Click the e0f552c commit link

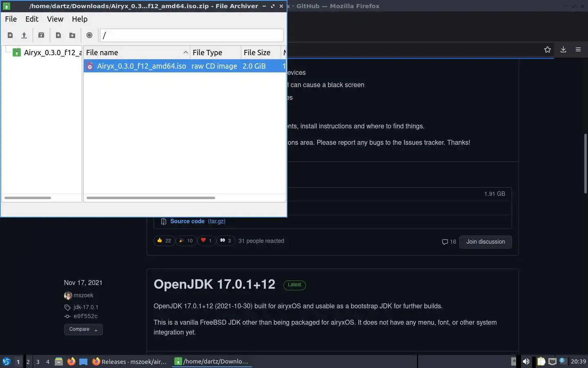(85, 316)
